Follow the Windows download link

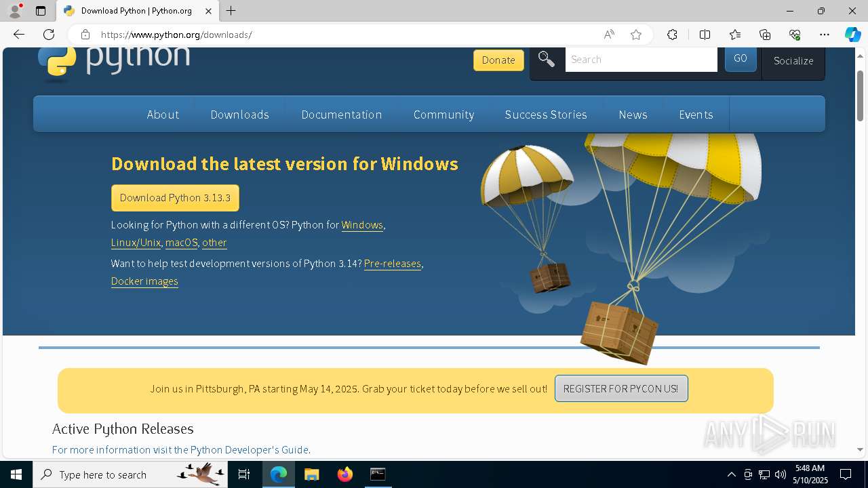click(362, 225)
